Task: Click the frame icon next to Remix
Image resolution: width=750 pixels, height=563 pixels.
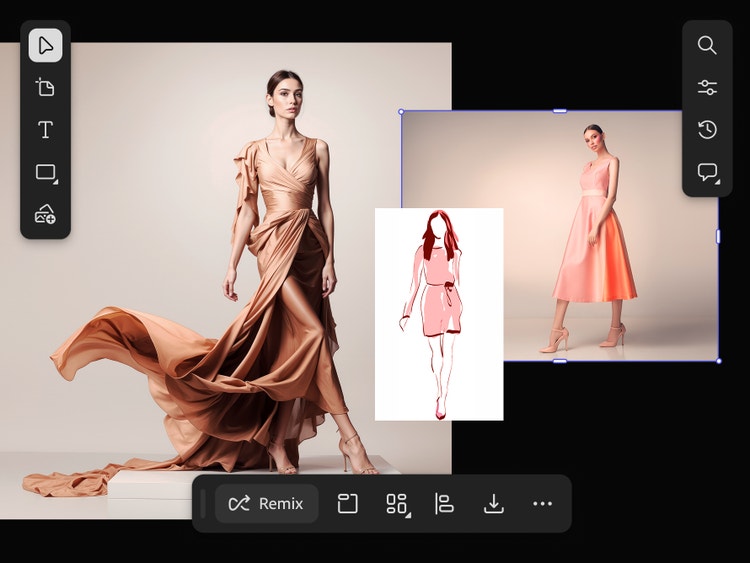Action: (348, 504)
